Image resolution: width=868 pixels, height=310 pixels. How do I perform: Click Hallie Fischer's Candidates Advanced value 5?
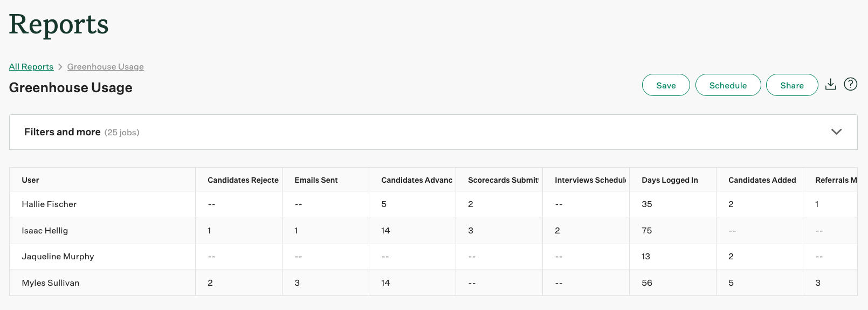384,204
